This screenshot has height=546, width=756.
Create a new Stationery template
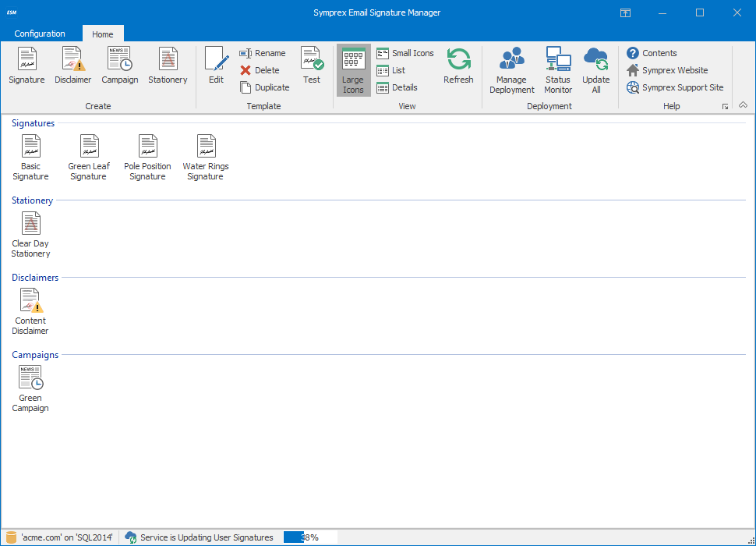[x=168, y=66]
